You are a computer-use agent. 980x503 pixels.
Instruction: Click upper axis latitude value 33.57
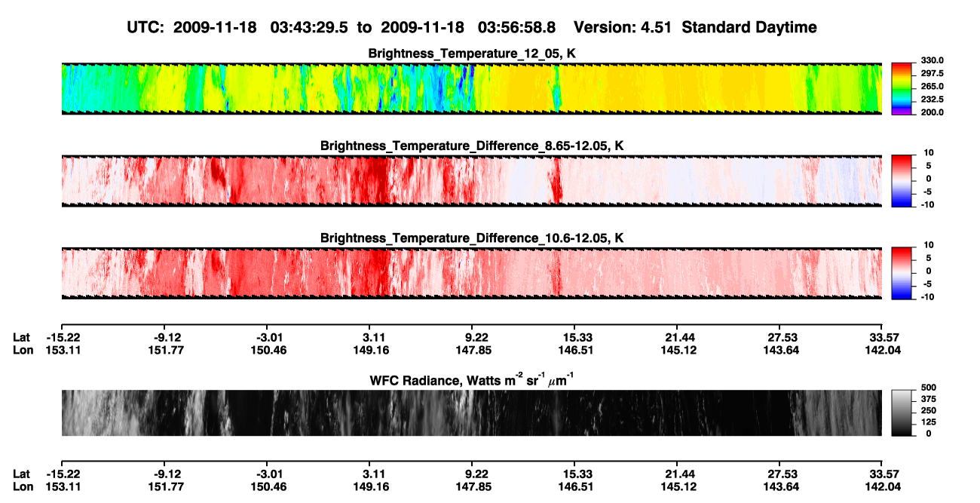click(x=882, y=337)
